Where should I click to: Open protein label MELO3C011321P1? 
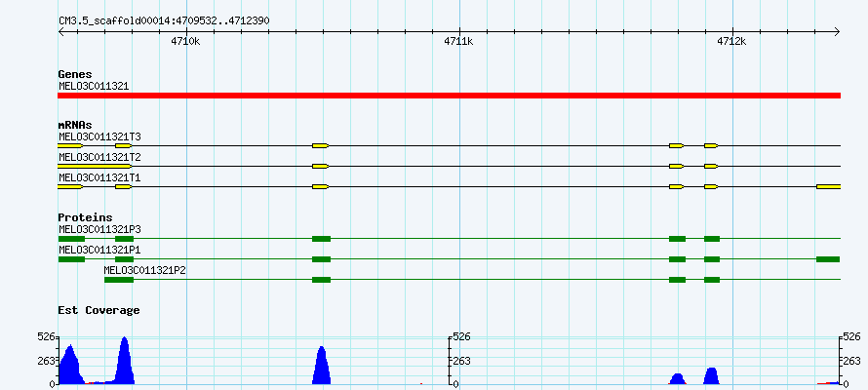click(99, 250)
